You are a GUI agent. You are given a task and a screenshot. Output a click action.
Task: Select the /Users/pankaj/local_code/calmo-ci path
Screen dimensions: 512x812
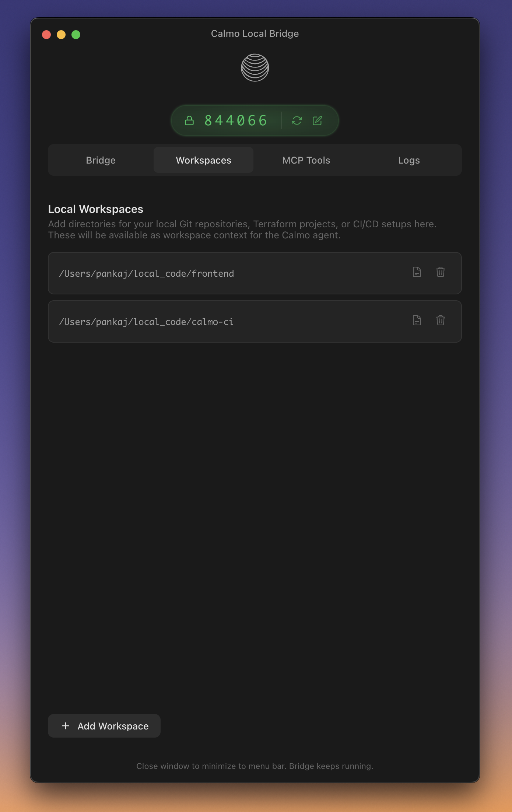tap(146, 322)
